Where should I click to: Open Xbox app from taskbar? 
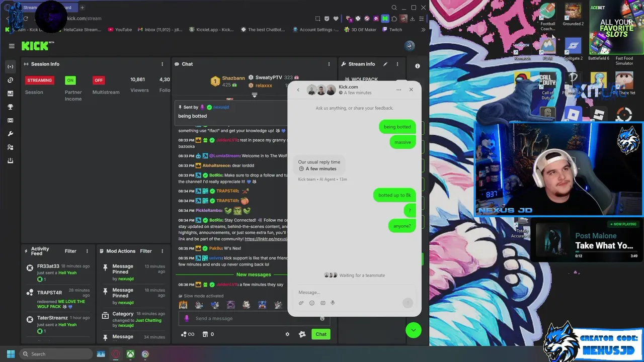(130, 354)
